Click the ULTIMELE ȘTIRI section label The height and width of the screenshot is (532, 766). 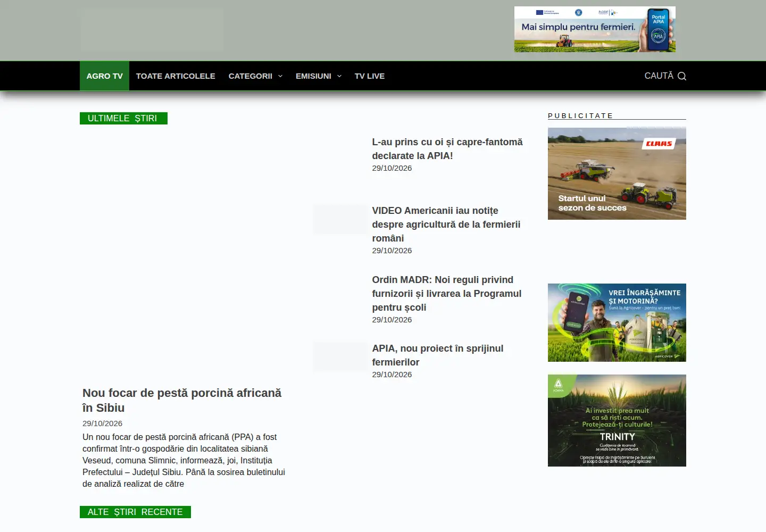pos(123,118)
